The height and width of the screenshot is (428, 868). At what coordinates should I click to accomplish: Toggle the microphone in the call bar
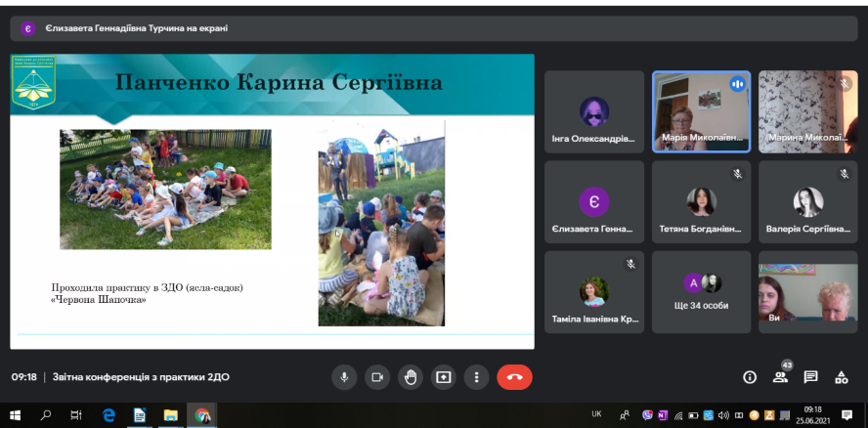tap(343, 376)
